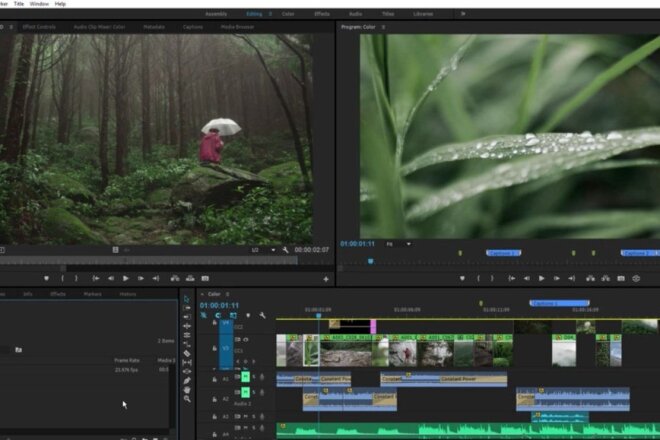The height and width of the screenshot is (440, 660).
Task: Select the green music clip on A4
Action: [x=468, y=430]
